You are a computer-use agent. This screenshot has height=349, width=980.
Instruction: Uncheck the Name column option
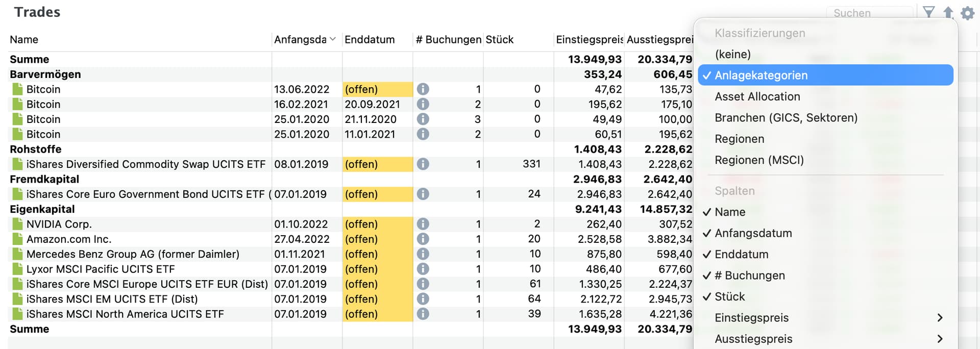pyautogui.click(x=729, y=212)
